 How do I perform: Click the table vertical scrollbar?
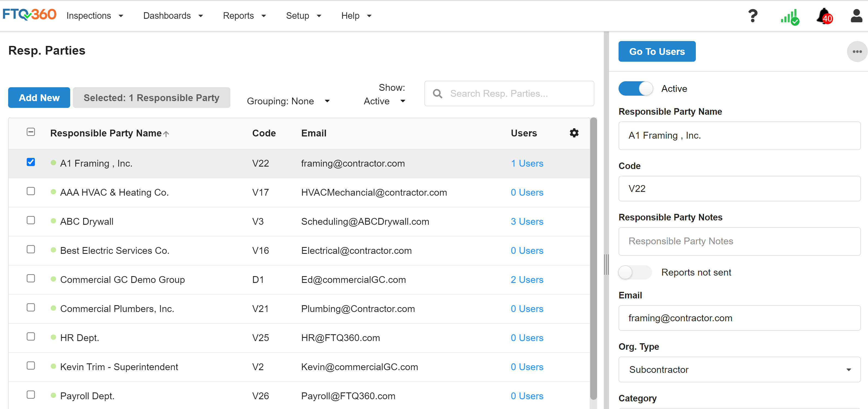(593, 258)
